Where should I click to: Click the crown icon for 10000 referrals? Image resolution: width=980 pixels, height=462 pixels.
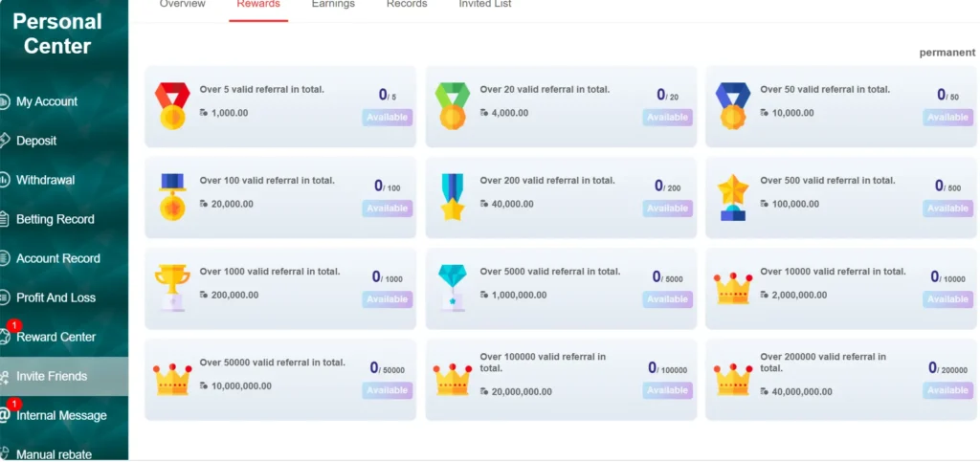[732, 289]
